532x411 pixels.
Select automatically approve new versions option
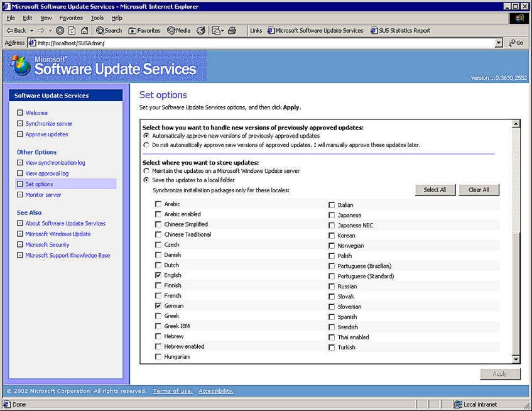[x=146, y=136]
